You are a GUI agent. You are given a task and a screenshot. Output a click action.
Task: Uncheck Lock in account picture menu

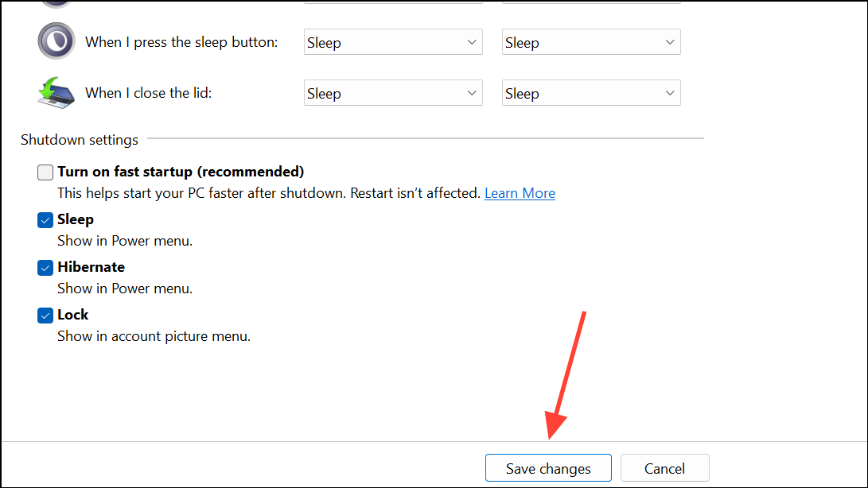[45, 316]
